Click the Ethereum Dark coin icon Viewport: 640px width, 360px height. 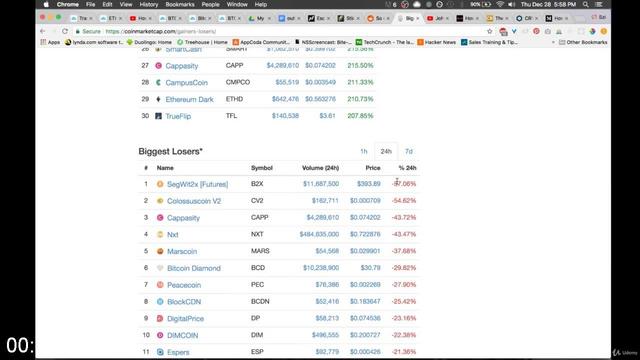(x=158, y=99)
